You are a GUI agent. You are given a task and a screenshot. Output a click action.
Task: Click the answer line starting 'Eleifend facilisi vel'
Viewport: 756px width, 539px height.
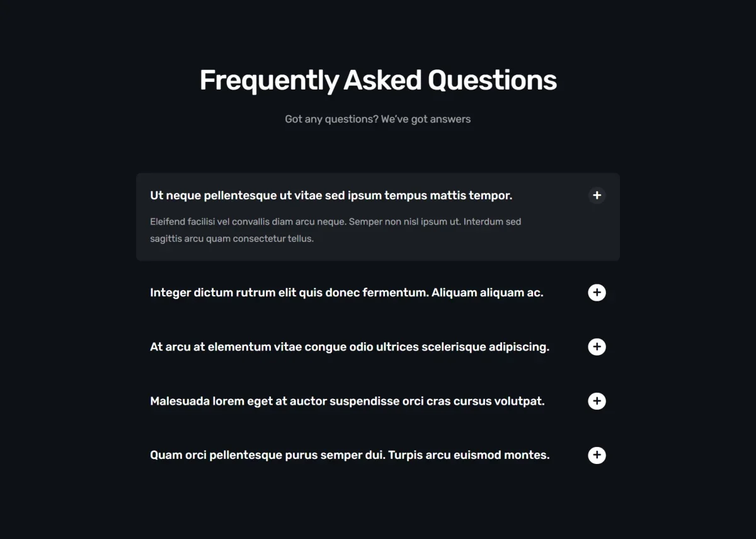tap(336, 222)
